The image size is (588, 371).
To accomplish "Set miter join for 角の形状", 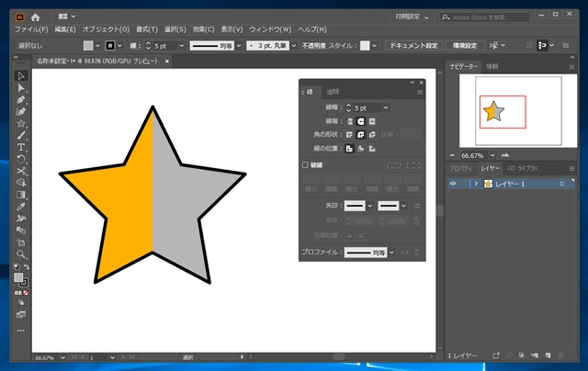I will 349,135.
